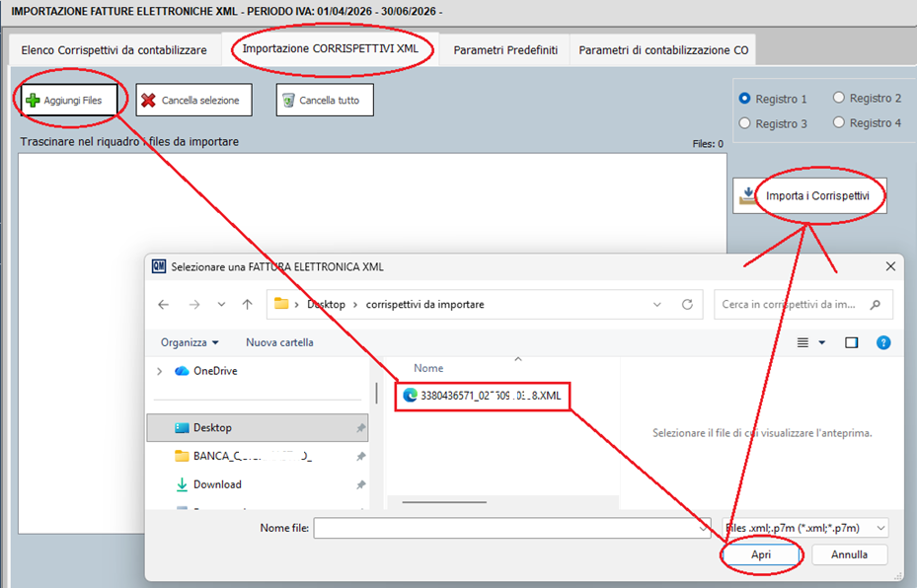
Task: Click the red X Cancella selezione icon
Action: click(148, 101)
